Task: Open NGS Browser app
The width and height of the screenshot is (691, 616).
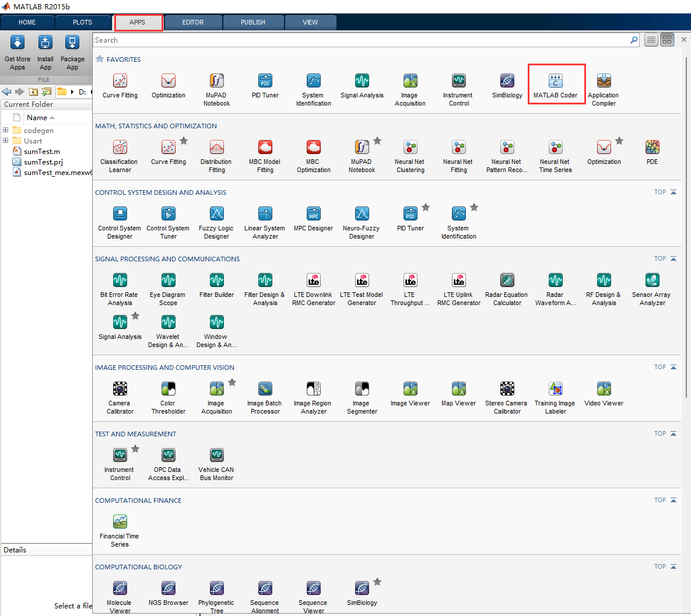Action: pyautogui.click(x=168, y=593)
